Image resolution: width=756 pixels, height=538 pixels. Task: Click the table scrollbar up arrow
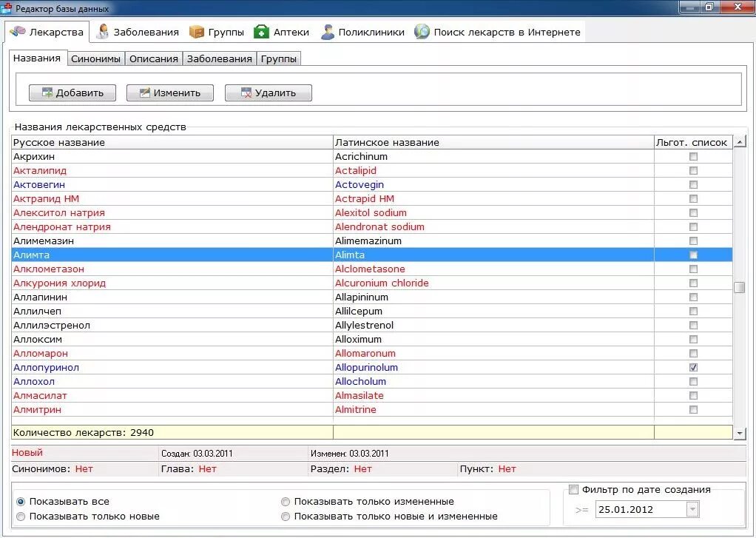740,141
